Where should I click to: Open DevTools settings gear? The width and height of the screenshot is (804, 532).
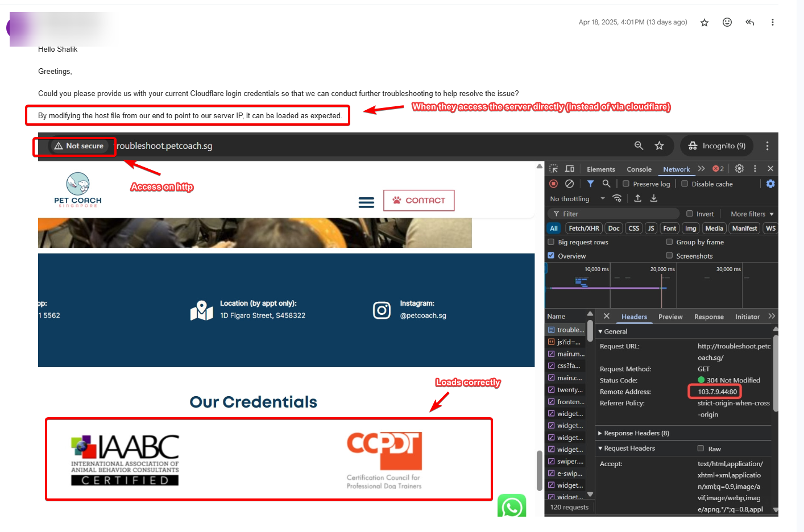pos(739,169)
